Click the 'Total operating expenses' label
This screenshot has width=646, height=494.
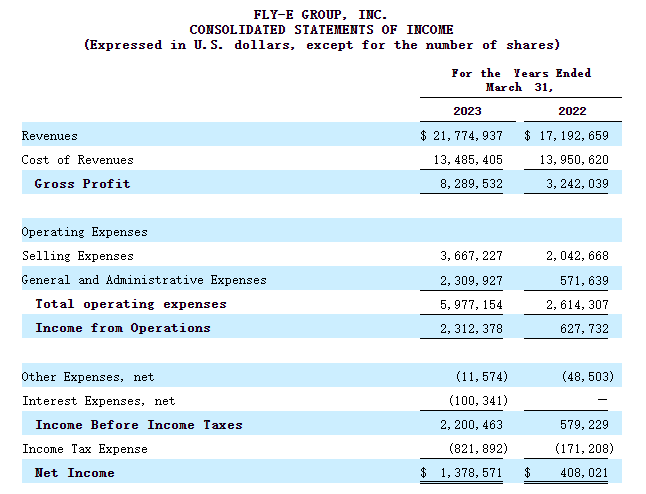click(131, 304)
